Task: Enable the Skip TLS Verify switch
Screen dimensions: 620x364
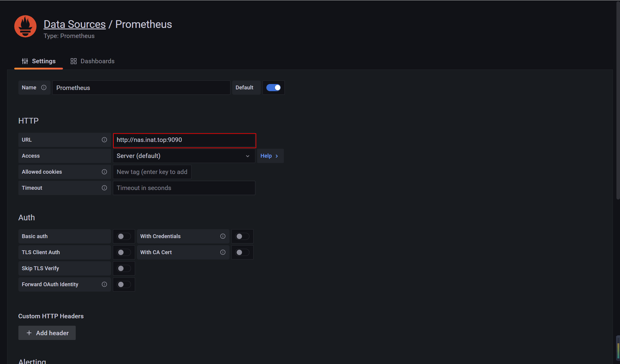Action: point(124,268)
